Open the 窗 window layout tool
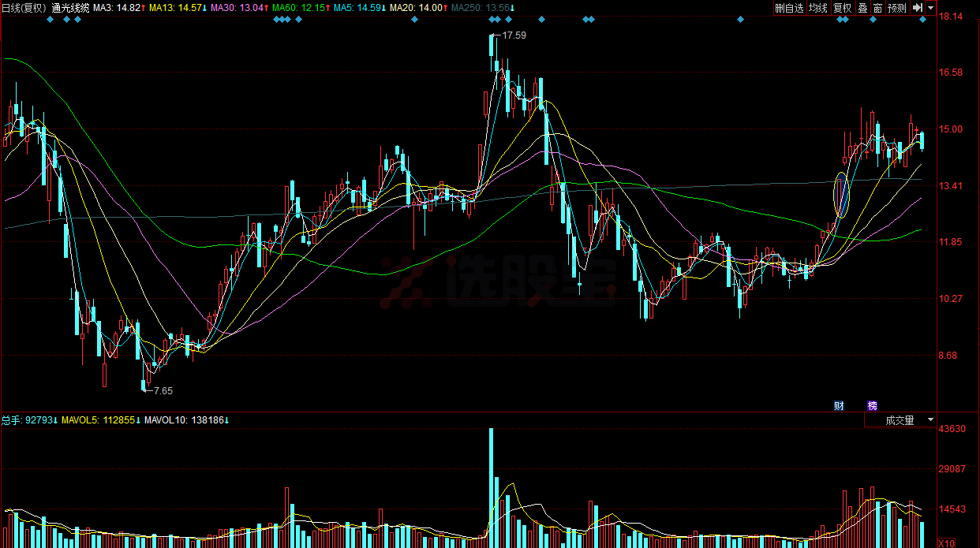The image size is (980, 548). pyautogui.click(x=877, y=8)
